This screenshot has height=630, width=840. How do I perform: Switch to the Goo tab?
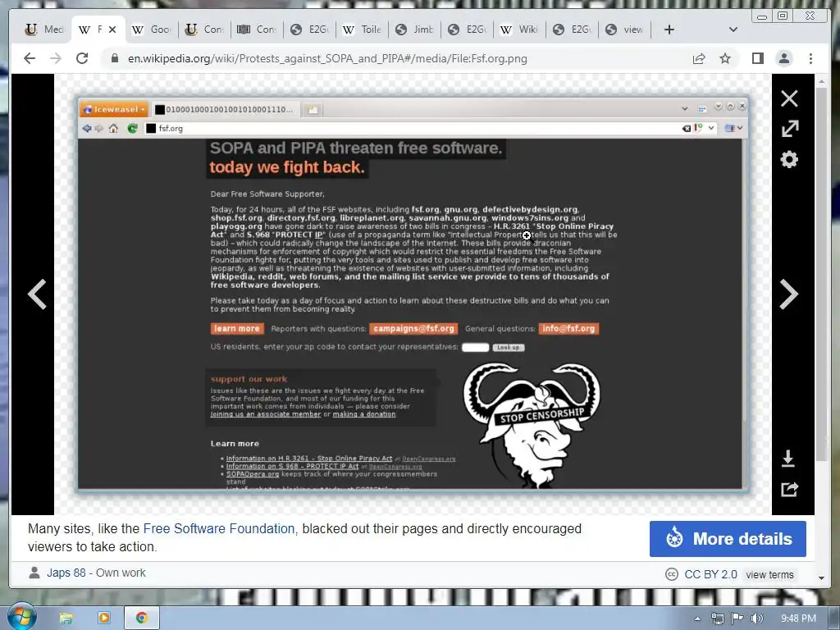[x=152, y=30]
